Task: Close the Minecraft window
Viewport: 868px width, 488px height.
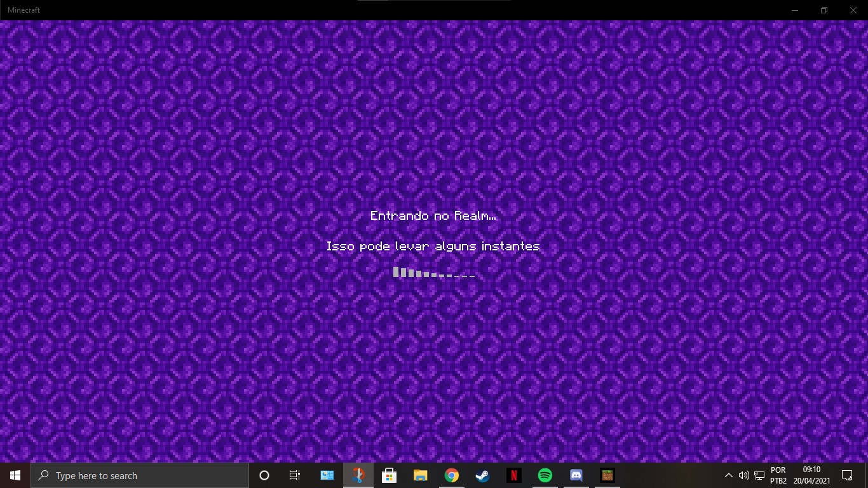Action: pyautogui.click(x=853, y=10)
